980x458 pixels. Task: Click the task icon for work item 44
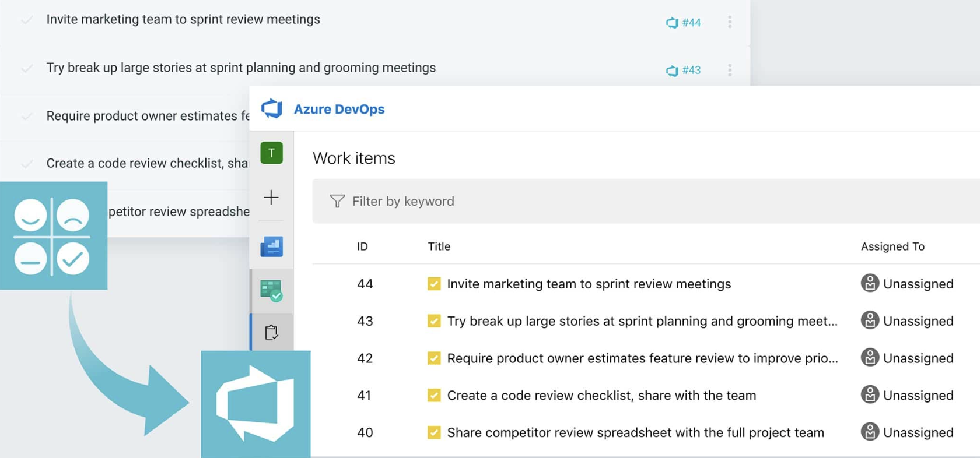(x=434, y=284)
